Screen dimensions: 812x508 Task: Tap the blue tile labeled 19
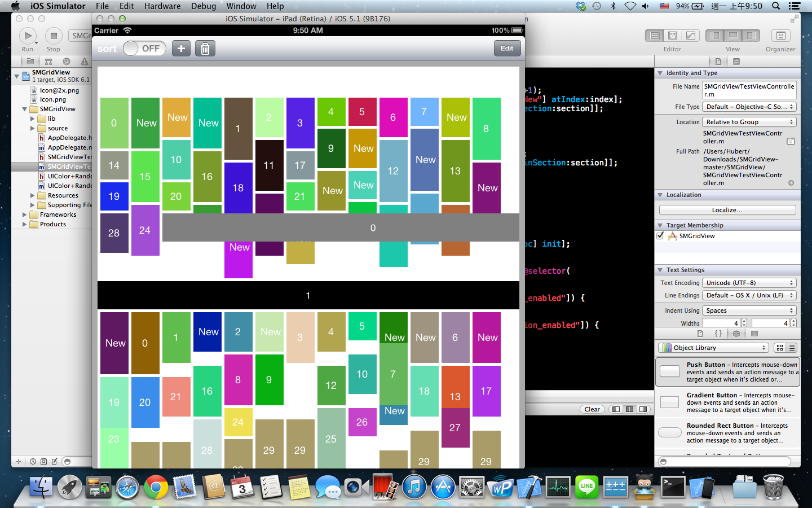[114, 196]
